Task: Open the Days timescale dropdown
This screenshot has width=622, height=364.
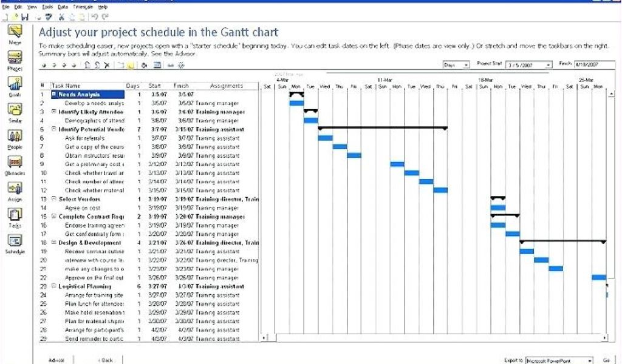Action: (x=466, y=65)
